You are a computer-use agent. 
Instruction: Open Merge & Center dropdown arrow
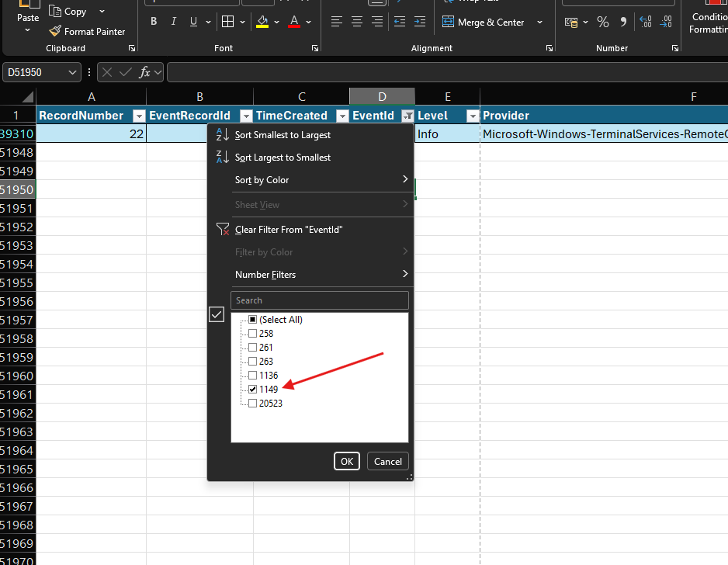click(539, 22)
